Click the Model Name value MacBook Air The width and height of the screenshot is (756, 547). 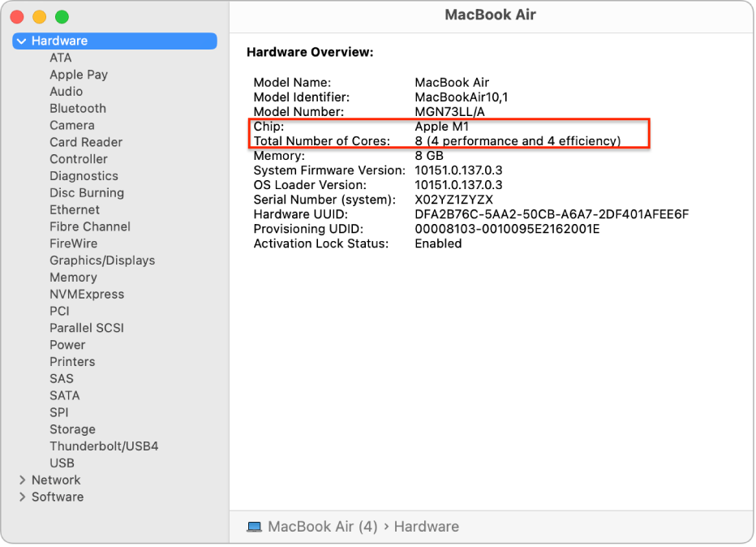coord(452,83)
